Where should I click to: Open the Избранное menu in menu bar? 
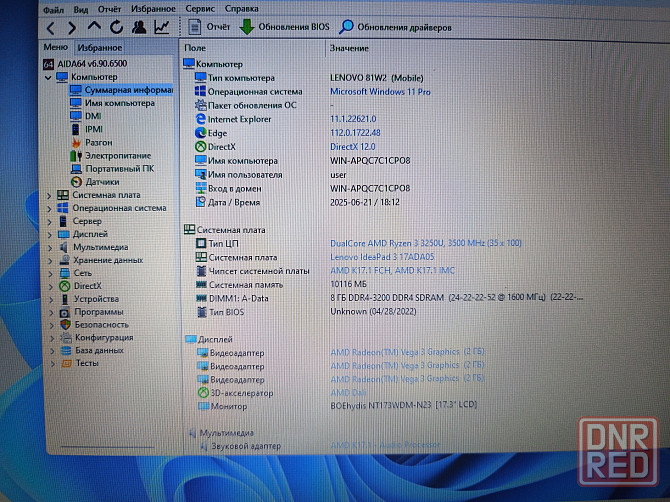(153, 9)
